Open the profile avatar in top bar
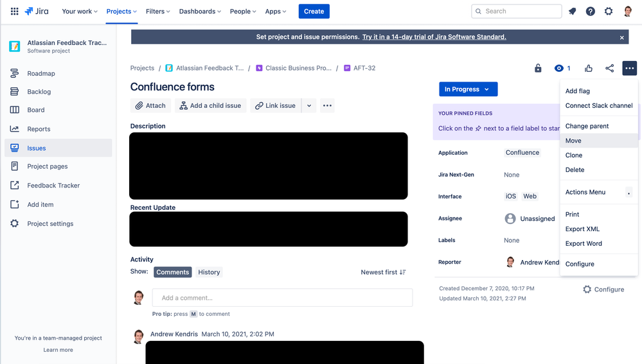This screenshot has width=642, height=364. [628, 12]
